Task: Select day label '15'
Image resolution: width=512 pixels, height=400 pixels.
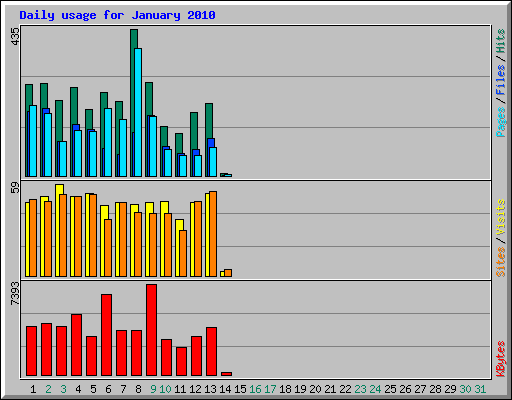Action: pyautogui.click(x=240, y=389)
